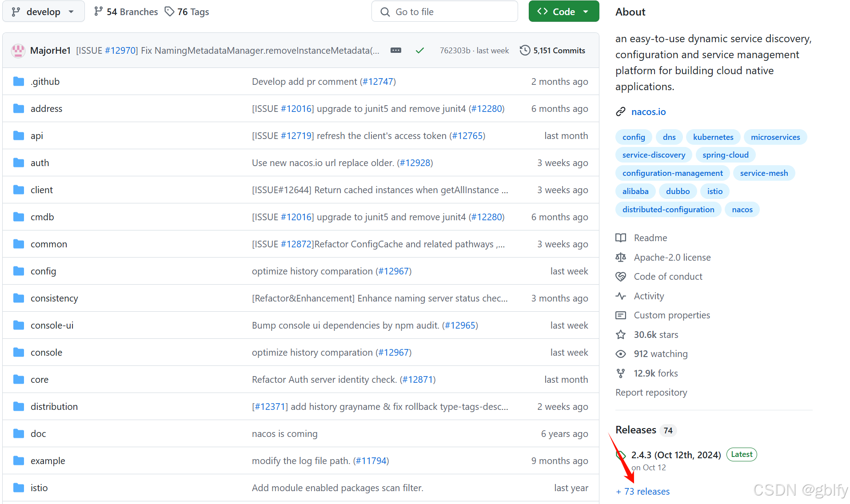Click the Readme book icon

[x=621, y=238]
